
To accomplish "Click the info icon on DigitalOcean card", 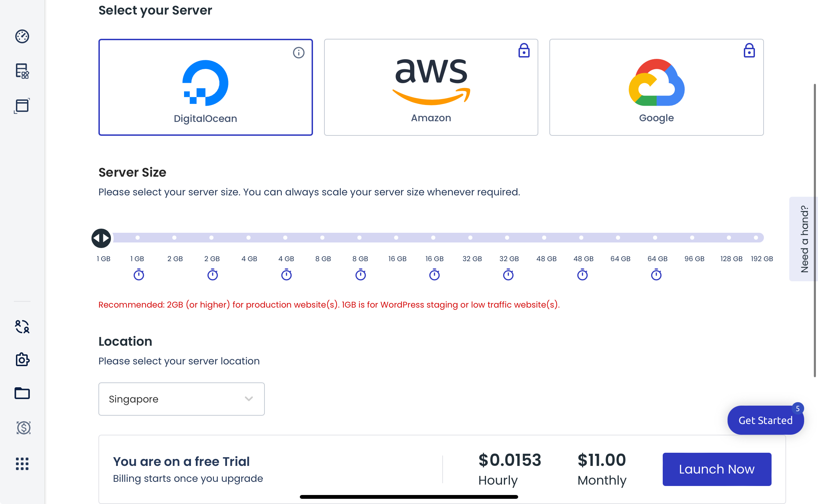I will point(298,53).
